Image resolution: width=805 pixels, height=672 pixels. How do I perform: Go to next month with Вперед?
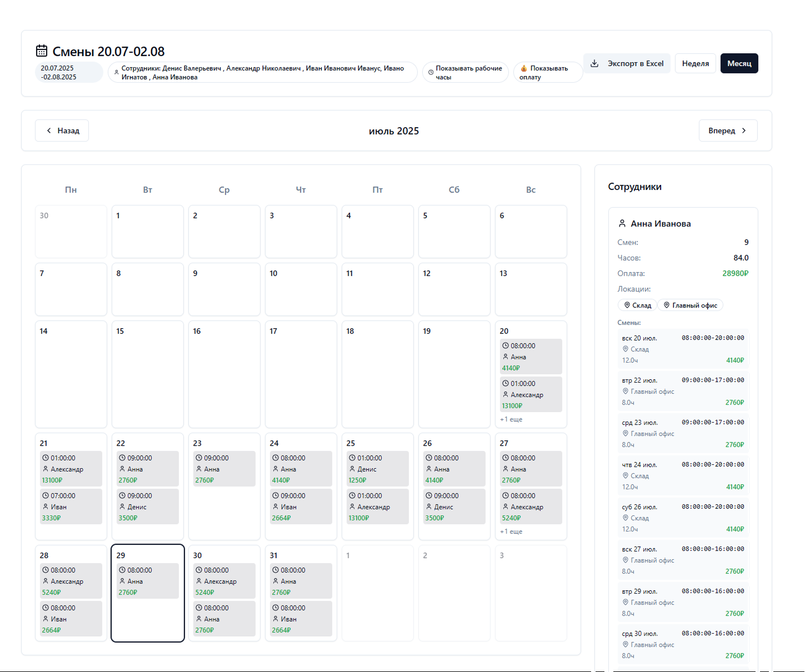pyautogui.click(x=728, y=131)
